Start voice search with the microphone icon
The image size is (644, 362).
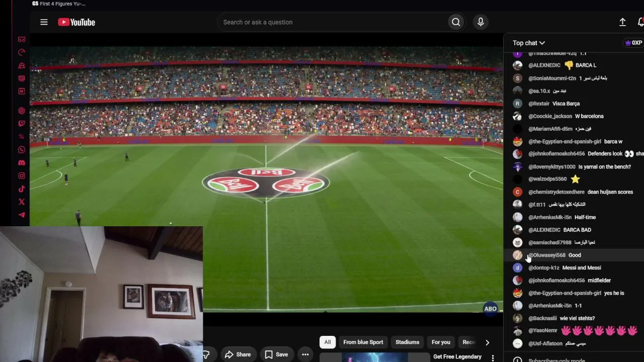coord(480,22)
